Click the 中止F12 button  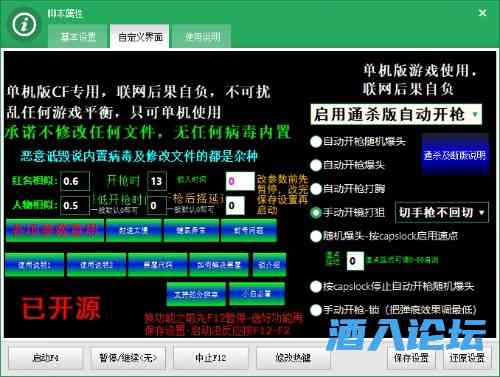click(211, 358)
